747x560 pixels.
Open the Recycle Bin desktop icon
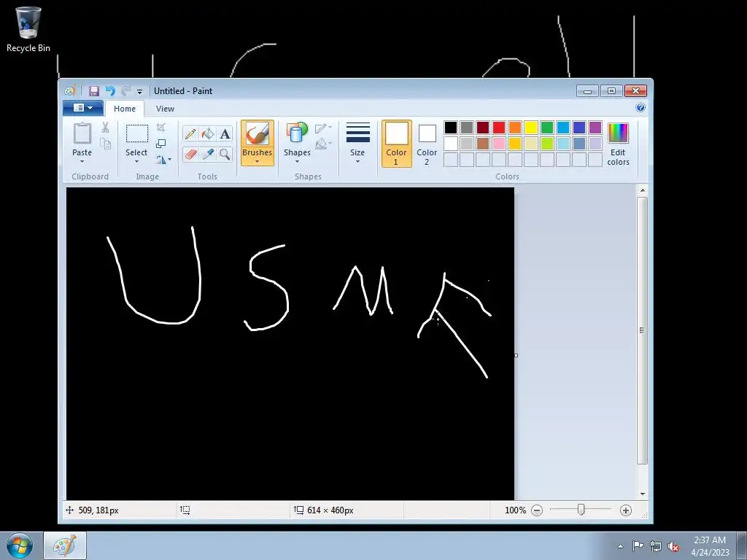point(28,28)
